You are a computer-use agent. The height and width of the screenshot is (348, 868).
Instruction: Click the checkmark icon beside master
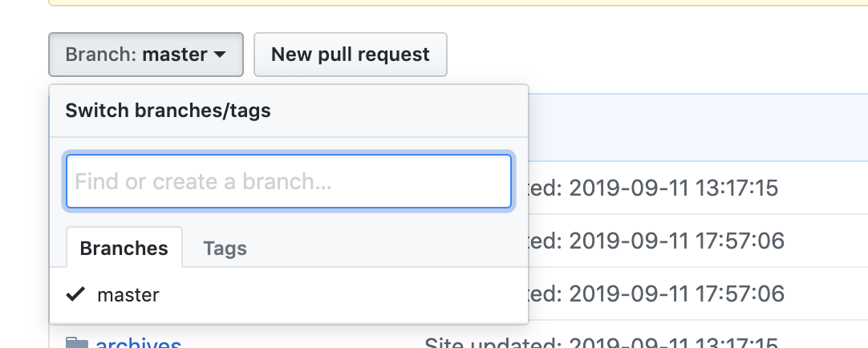(75, 293)
